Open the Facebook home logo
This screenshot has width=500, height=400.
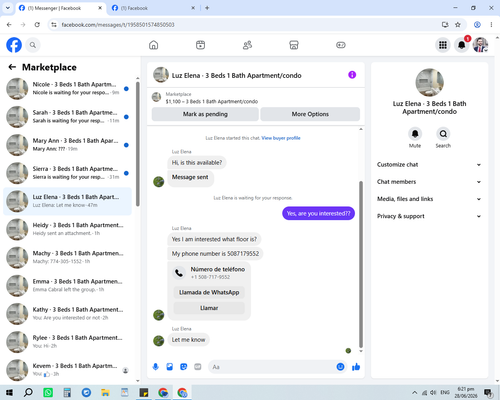point(14,45)
